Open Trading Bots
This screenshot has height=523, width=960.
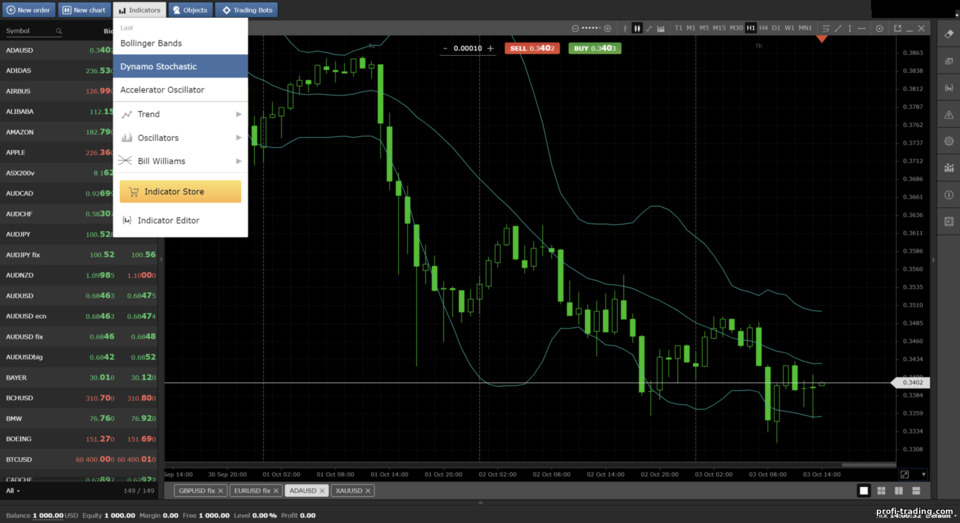coord(247,10)
